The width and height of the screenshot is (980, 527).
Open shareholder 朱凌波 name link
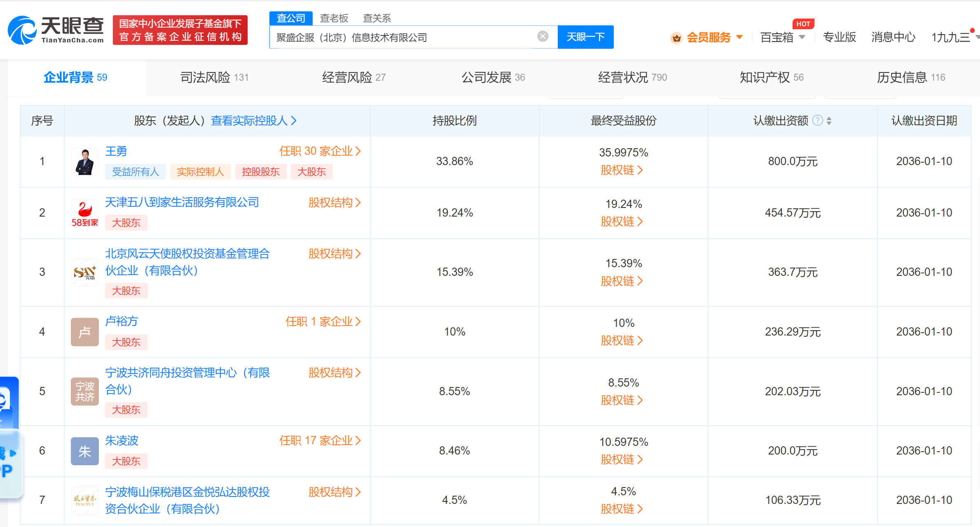click(x=122, y=441)
